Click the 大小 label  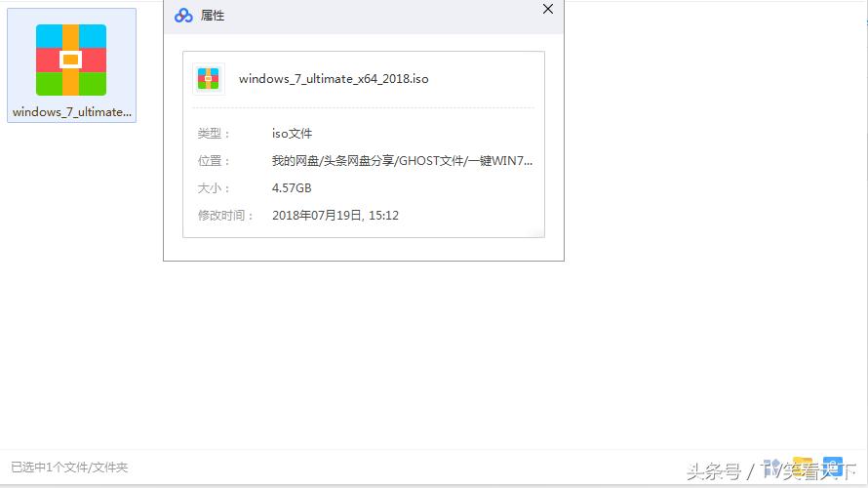tap(214, 187)
